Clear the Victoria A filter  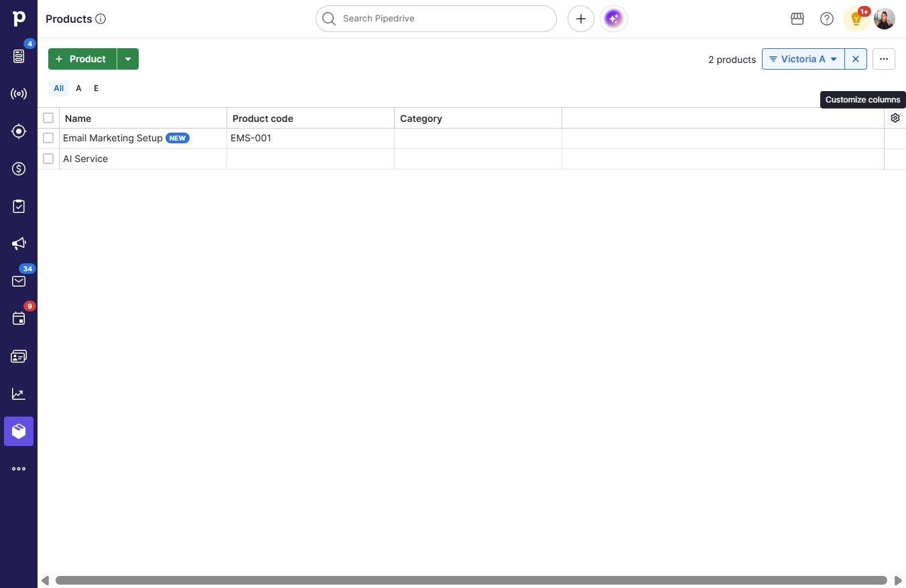coord(856,59)
